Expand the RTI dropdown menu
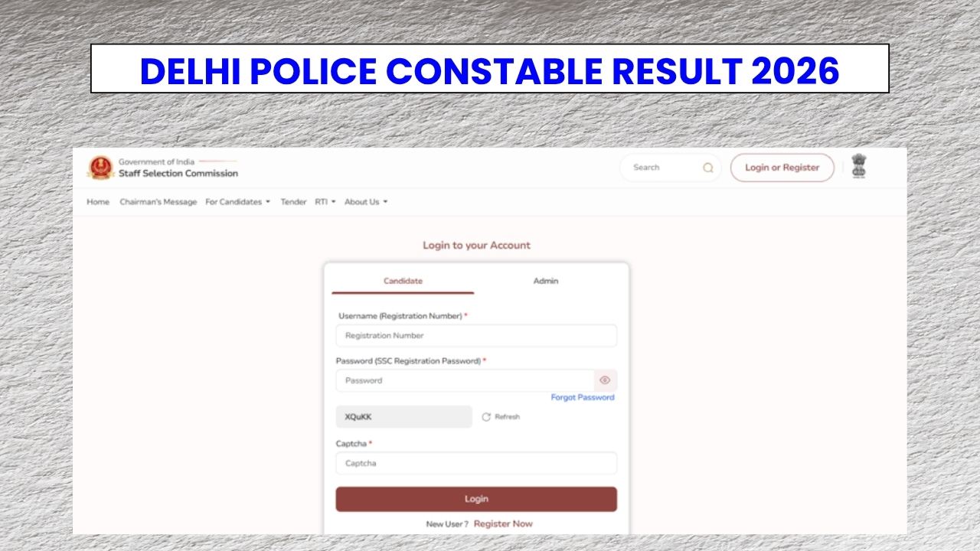 point(325,202)
